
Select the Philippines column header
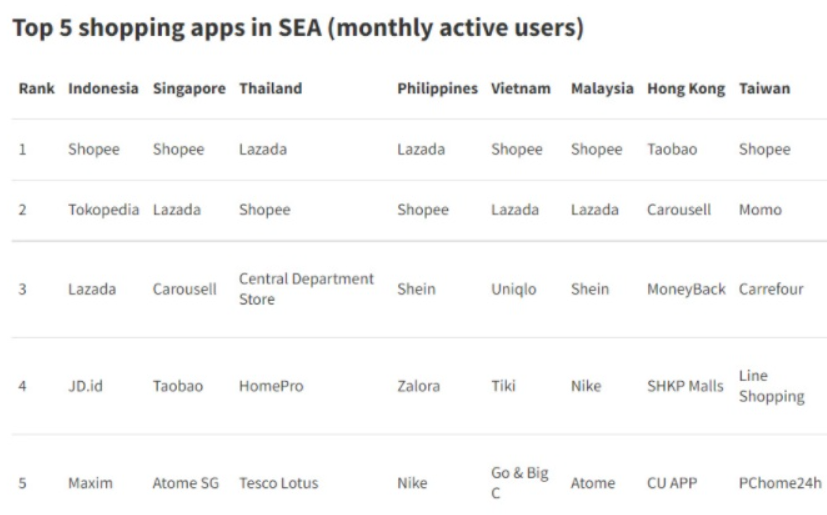point(437,89)
